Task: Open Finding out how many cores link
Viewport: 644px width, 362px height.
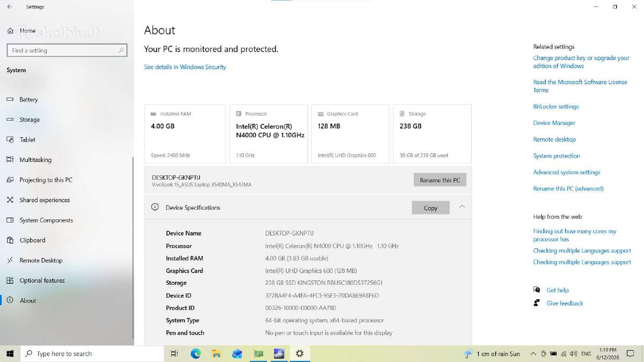Action: click(x=575, y=235)
